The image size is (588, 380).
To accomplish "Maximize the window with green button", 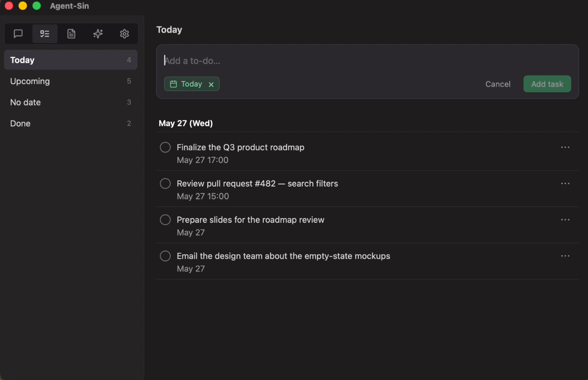I will pos(37,6).
